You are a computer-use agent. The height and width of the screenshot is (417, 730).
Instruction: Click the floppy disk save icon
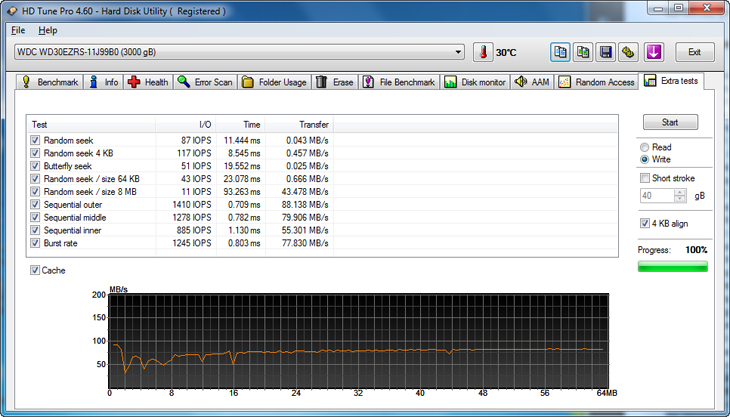(x=605, y=52)
